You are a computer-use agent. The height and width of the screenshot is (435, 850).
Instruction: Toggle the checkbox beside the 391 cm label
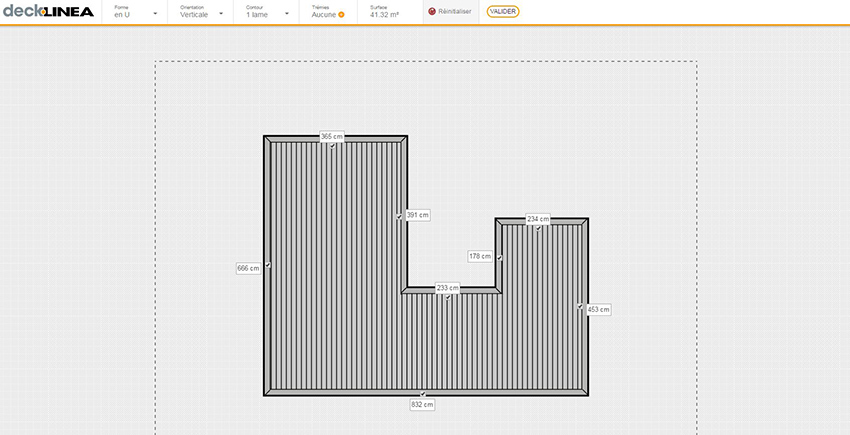(399, 216)
